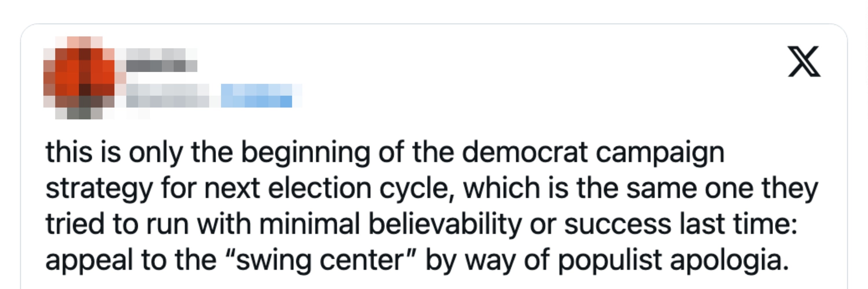Click the blurred display name beside avatar
This screenshot has width=868, height=289.
coord(162,61)
